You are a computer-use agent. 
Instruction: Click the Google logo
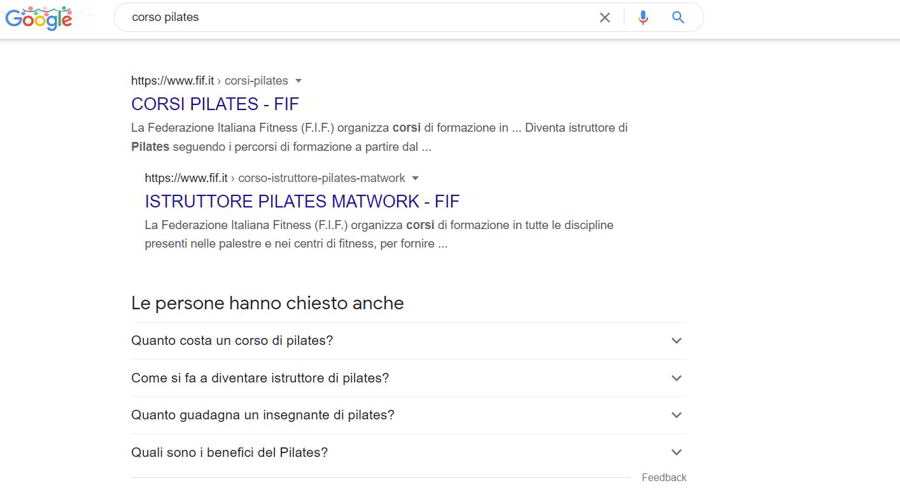tap(39, 17)
